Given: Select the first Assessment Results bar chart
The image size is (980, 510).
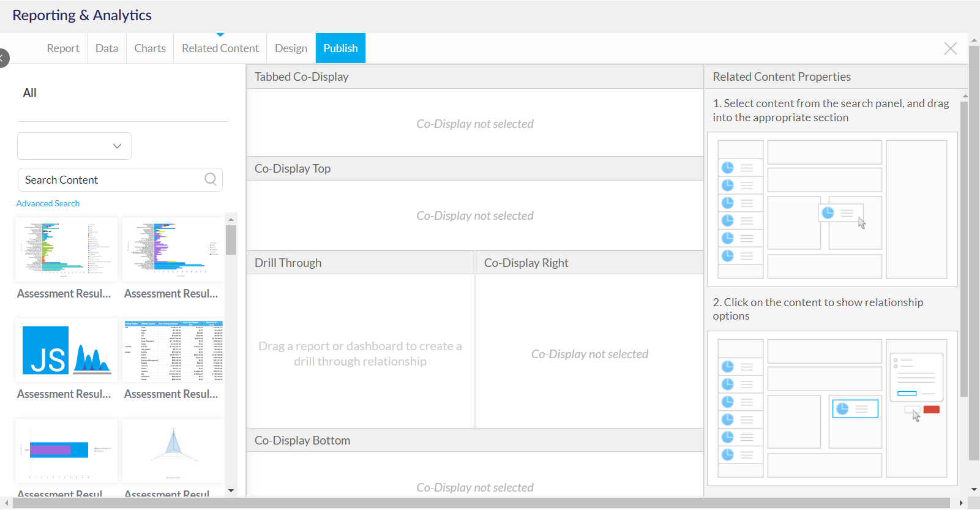Looking at the screenshot, I should pyautogui.click(x=66, y=250).
